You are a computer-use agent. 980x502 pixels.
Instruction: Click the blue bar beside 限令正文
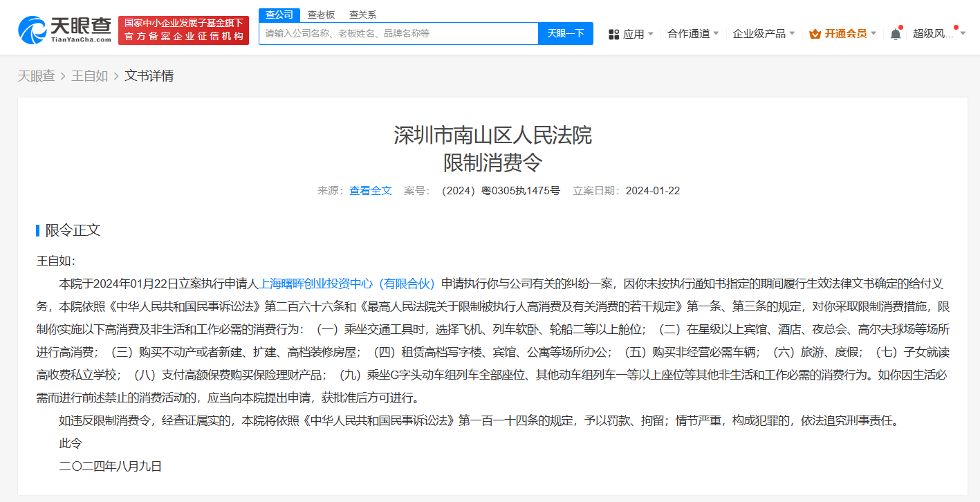click(x=39, y=230)
